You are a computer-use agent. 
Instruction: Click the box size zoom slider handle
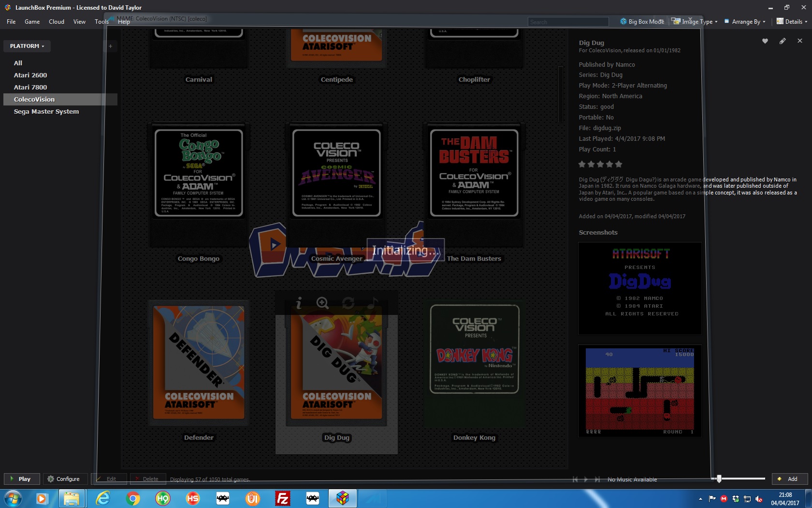pyautogui.click(x=719, y=478)
